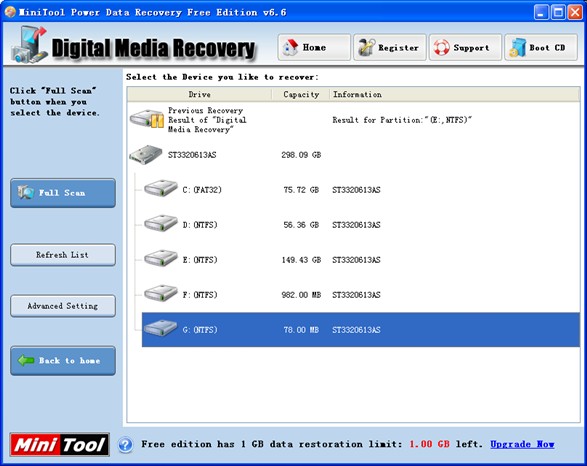Click the Home toolbar button

(x=314, y=48)
